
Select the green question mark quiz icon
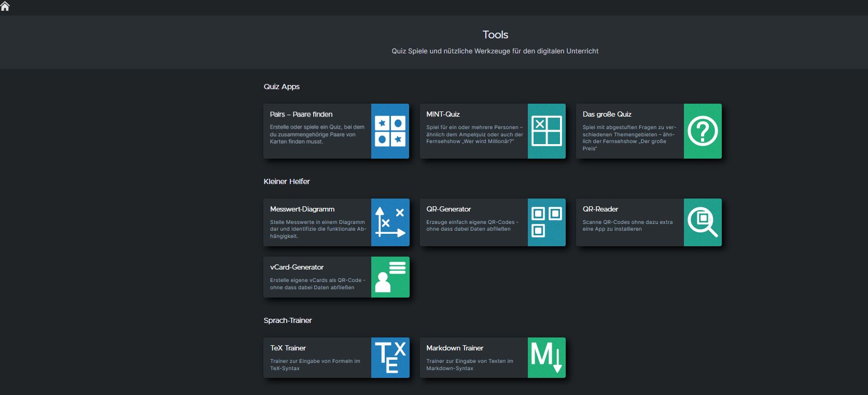(703, 131)
